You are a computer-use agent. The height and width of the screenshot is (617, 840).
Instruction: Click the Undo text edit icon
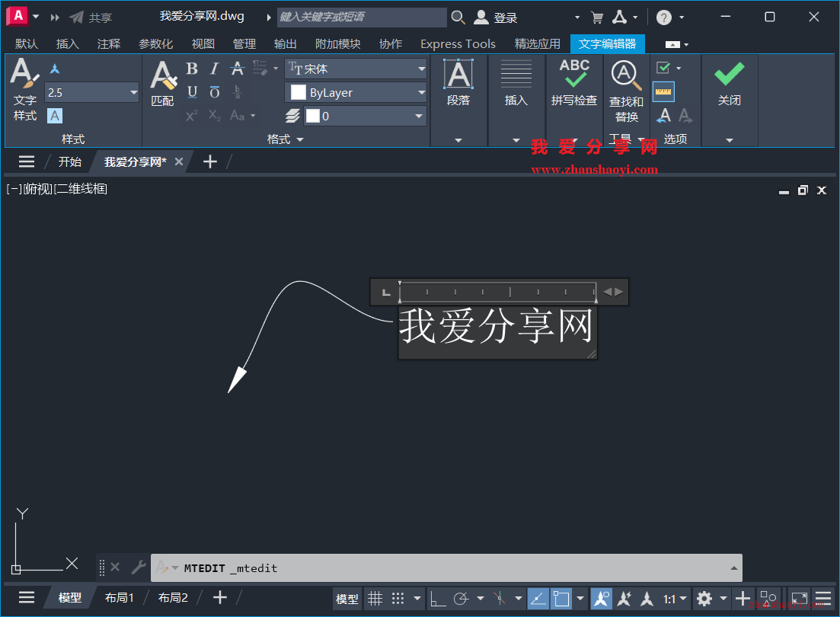[x=663, y=115]
